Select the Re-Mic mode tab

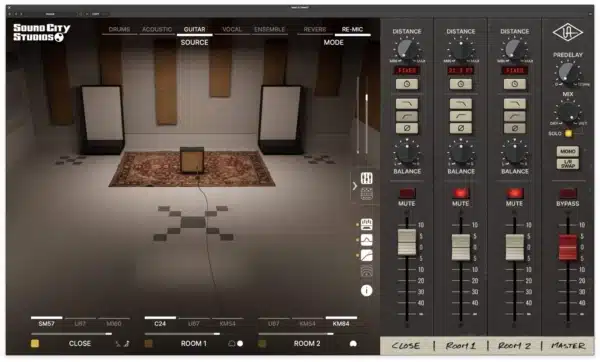point(352,29)
